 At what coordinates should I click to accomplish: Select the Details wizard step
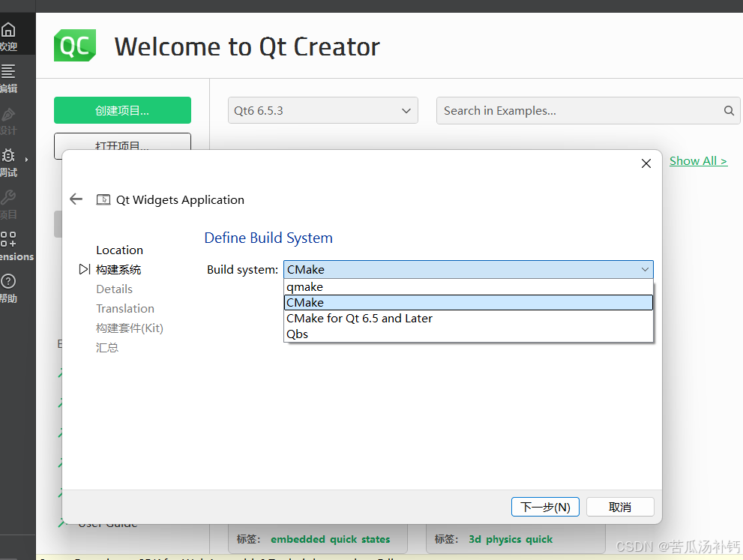pos(114,289)
